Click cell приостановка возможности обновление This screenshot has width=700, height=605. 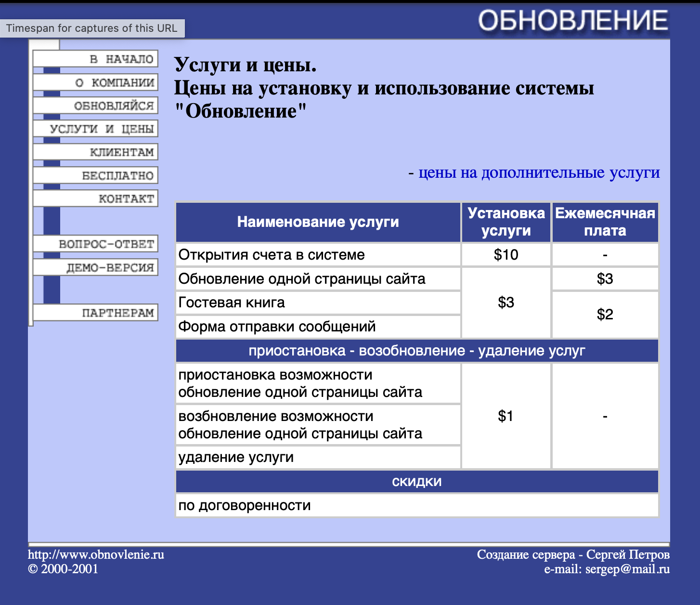tap(318, 383)
